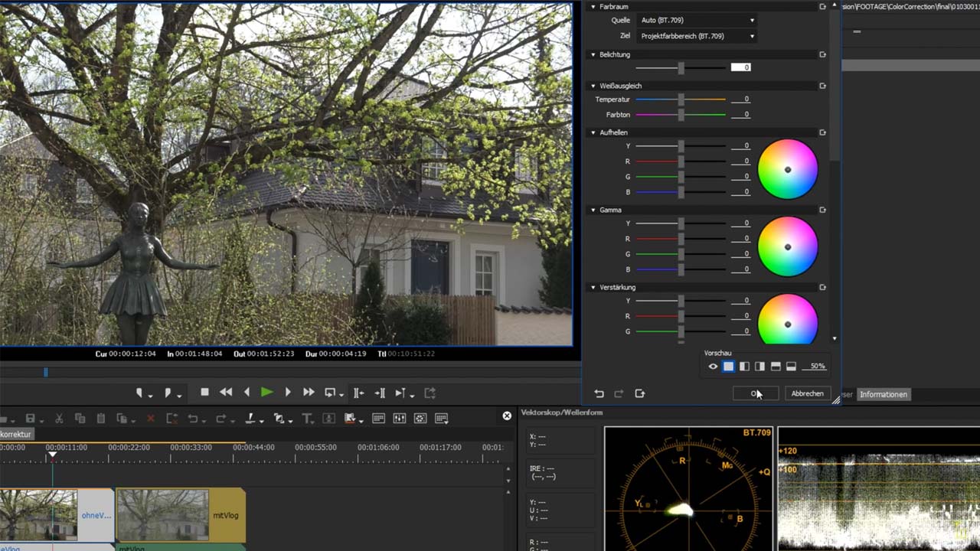The width and height of the screenshot is (980, 551).
Task: Toggle the Vorschau eye preview visibility
Action: [713, 367]
